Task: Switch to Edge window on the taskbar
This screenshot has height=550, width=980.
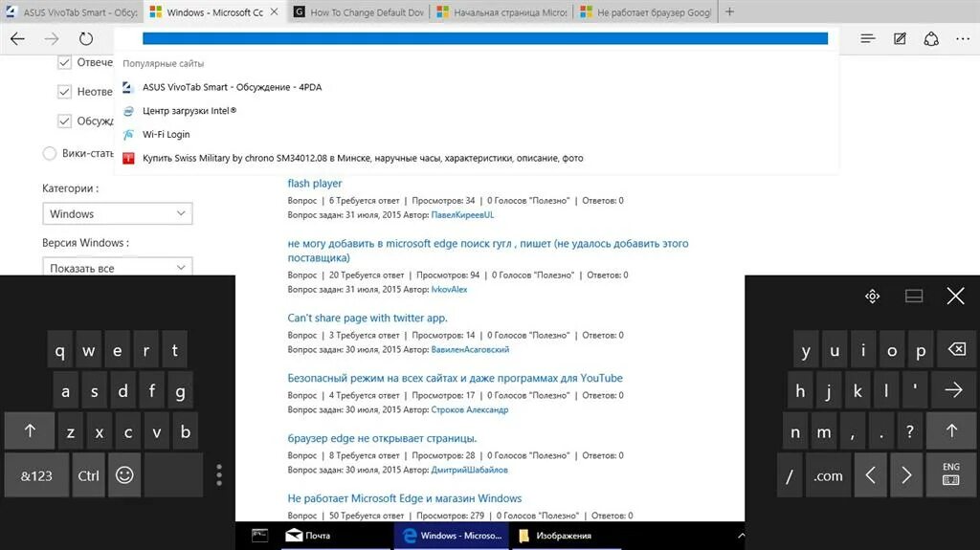Action: click(x=453, y=536)
